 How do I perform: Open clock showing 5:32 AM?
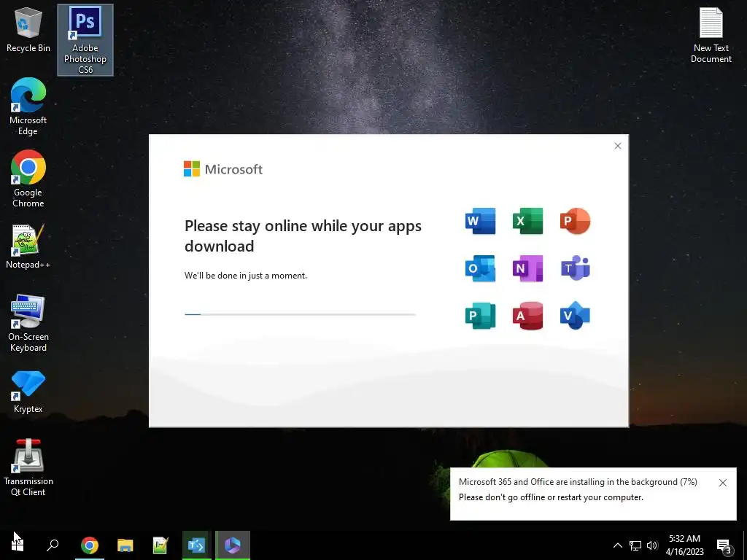tap(684, 545)
